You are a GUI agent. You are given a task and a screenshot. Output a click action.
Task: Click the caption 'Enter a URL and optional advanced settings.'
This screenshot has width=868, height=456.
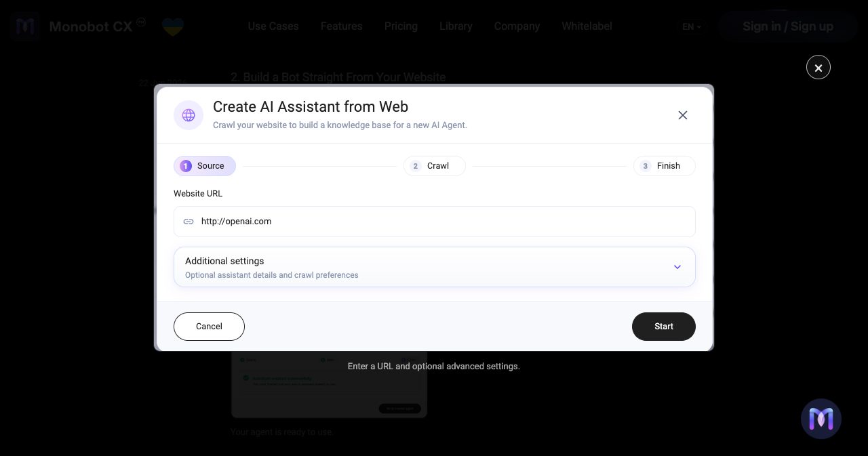(434, 367)
